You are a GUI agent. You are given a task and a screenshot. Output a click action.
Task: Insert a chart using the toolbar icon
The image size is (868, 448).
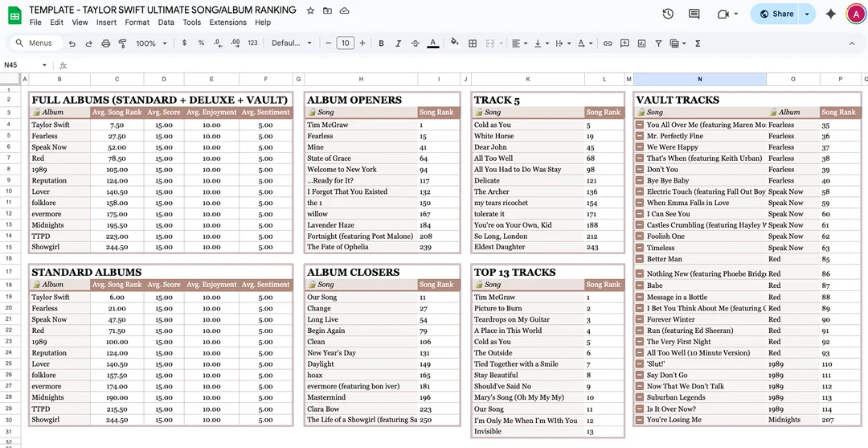pos(641,43)
